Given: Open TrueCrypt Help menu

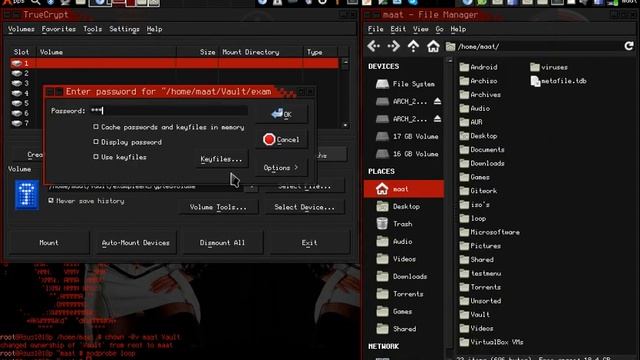Looking at the screenshot, I should 154,29.
